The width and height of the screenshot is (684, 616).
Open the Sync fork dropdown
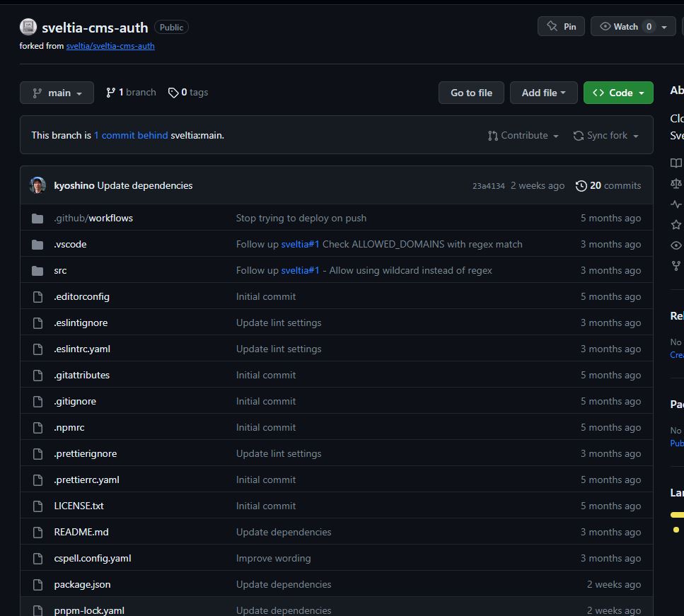(606, 135)
